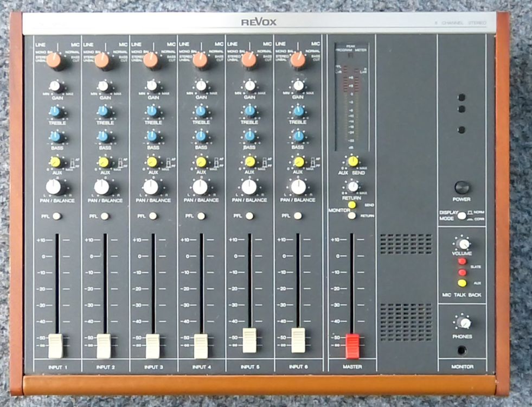Click the MIC TALK BACK label
This screenshot has height=407, width=532.
tap(462, 295)
